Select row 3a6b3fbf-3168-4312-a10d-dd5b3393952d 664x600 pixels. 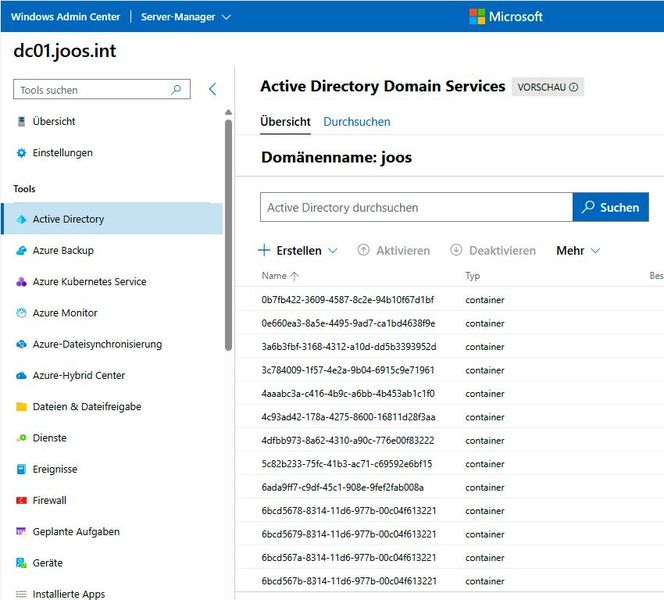tap(450, 347)
